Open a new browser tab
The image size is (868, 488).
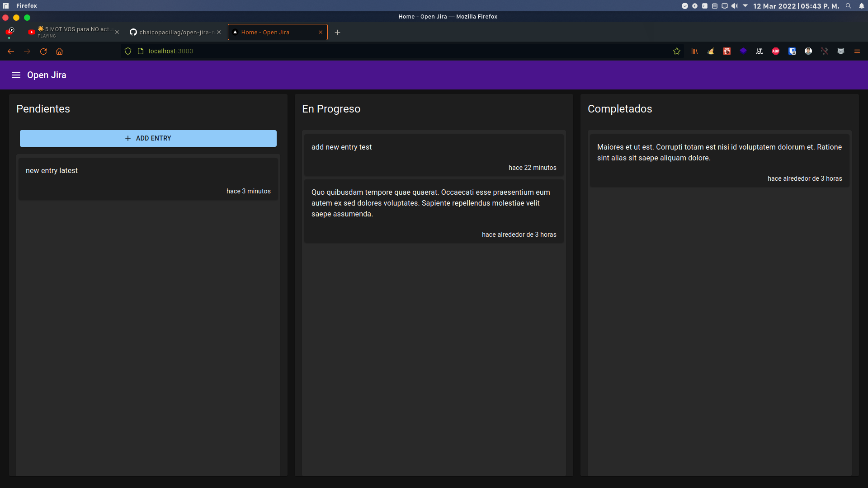tap(337, 32)
